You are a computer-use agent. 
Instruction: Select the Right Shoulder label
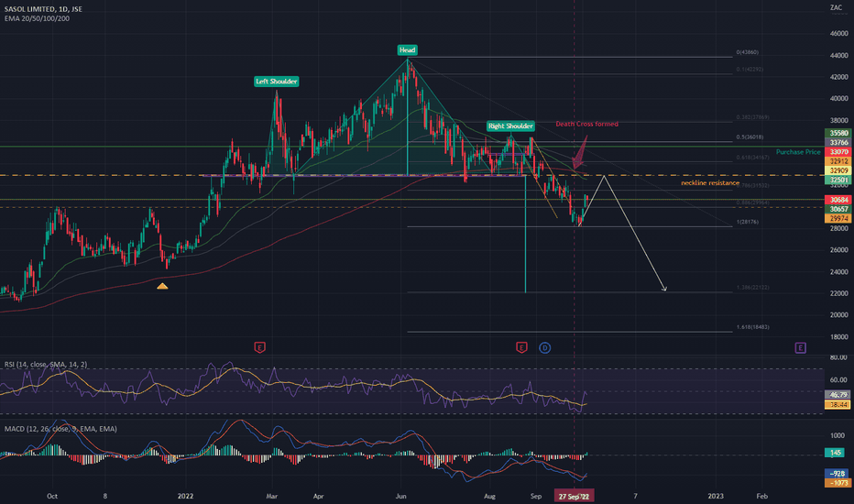click(x=510, y=126)
